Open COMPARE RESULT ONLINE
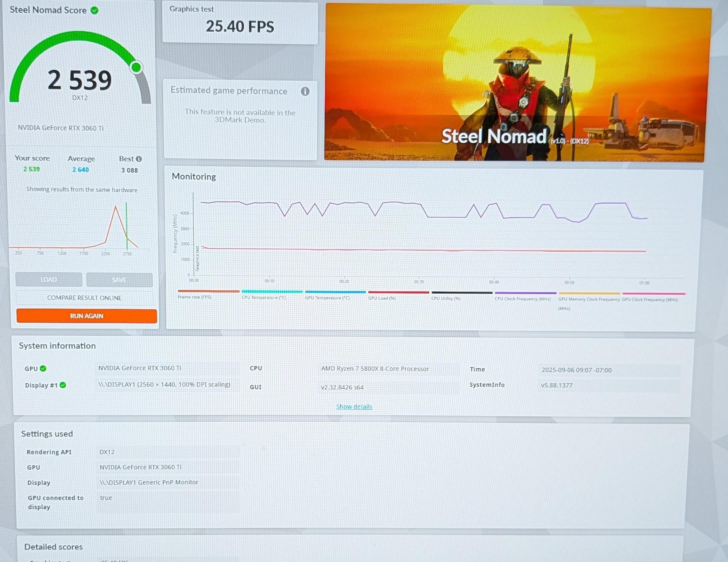This screenshot has height=562, width=728. (85, 298)
